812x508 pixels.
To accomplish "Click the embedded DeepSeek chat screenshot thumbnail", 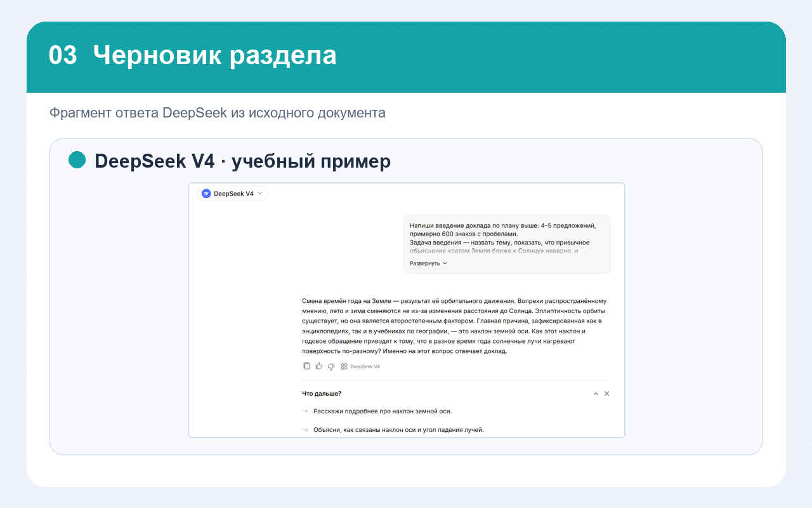I will [407, 310].
